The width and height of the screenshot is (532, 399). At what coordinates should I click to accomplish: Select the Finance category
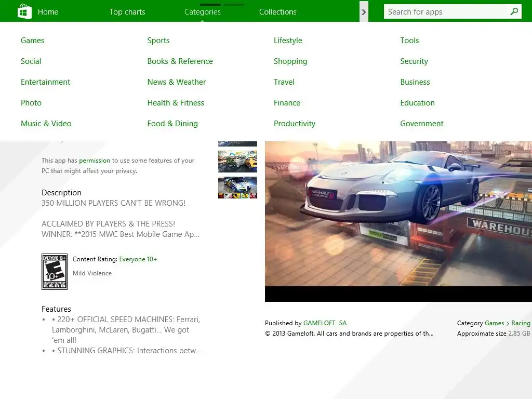tap(287, 102)
